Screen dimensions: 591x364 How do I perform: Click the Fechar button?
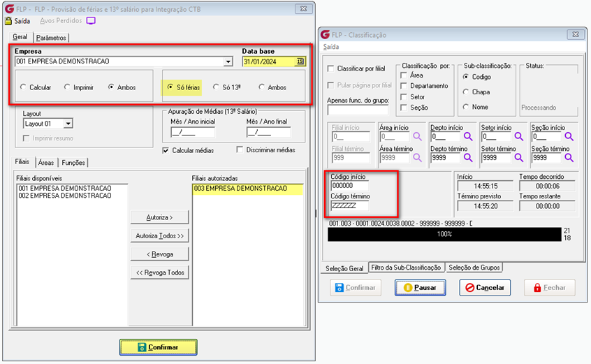point(550,288)
